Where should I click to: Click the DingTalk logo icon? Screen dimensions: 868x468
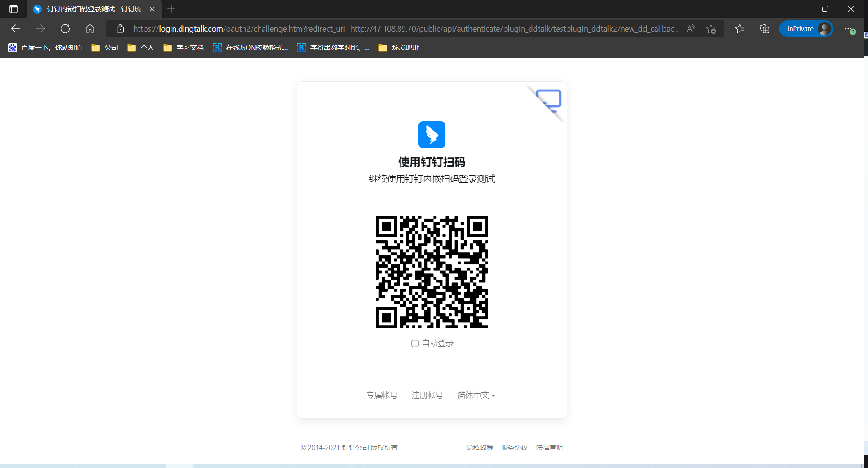pos(432,135)
